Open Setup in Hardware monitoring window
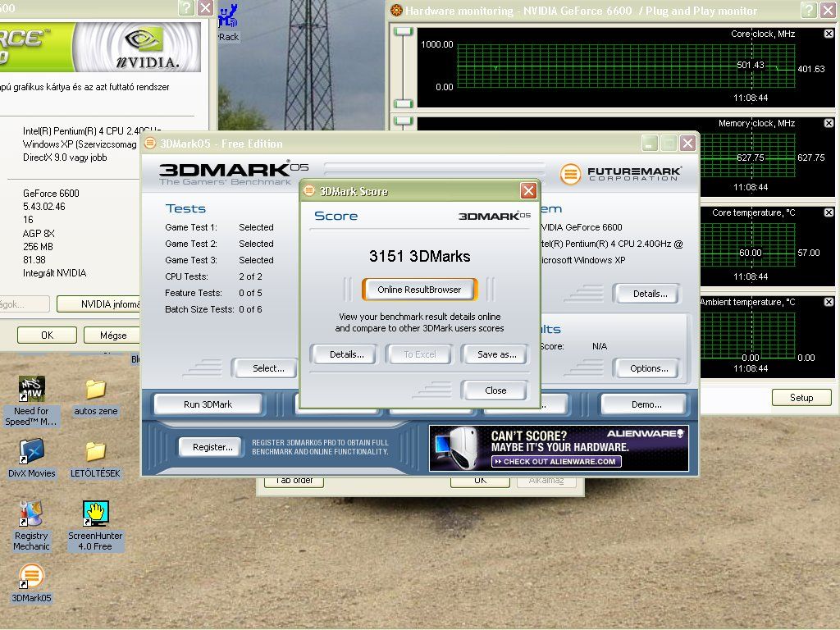This screenshot has width=840, height=630. point(801,398)
